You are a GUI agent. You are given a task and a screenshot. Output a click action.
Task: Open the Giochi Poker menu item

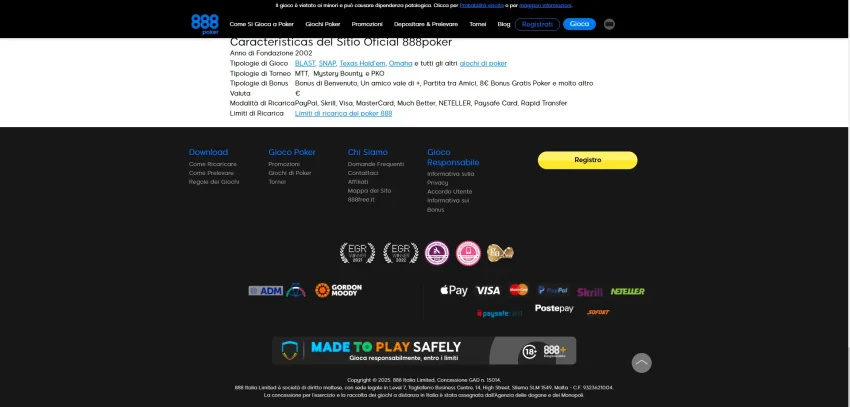323,24
